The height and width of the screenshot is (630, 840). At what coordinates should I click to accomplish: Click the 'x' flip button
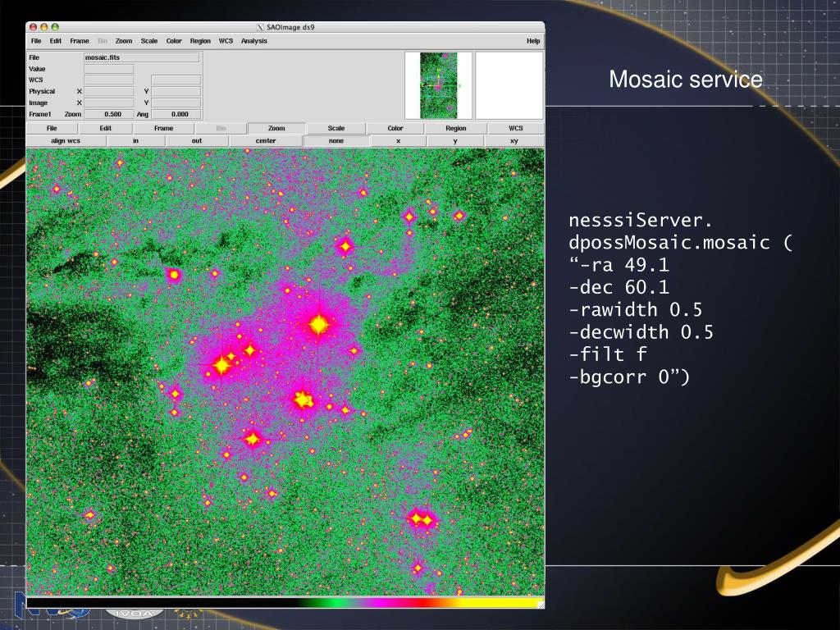pos(398,141)
